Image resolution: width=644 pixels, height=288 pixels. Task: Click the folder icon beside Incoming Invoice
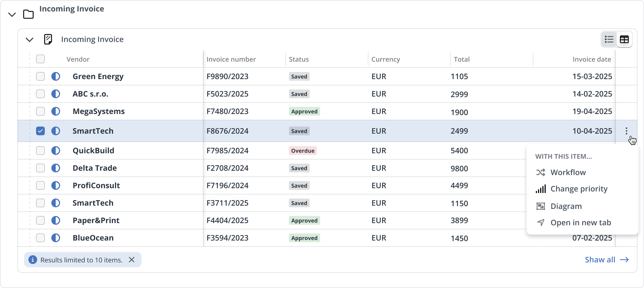click(28, 14)
